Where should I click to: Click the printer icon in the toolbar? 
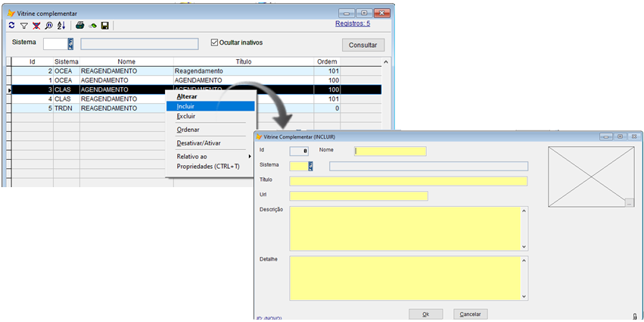tap(79, 25)
